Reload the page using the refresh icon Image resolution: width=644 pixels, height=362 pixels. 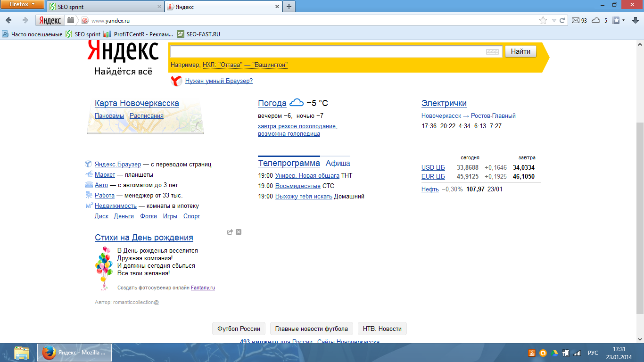click(x=562, y=20)
